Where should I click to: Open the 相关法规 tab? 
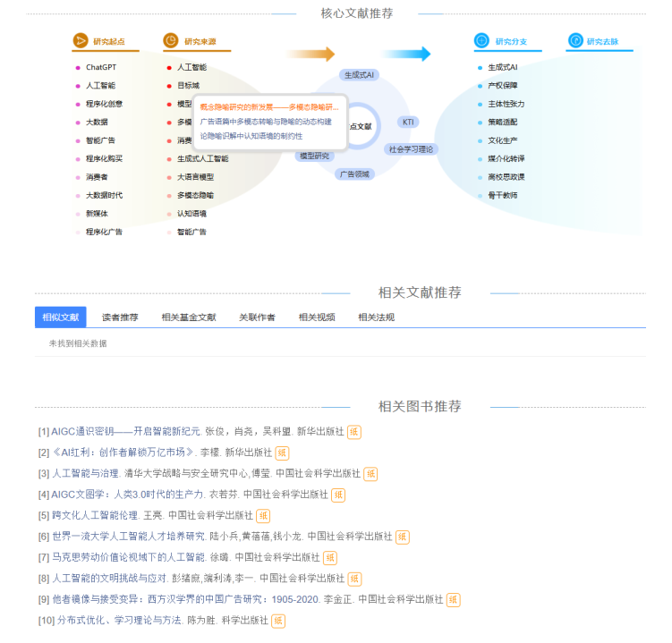click(x=376, y=317)
